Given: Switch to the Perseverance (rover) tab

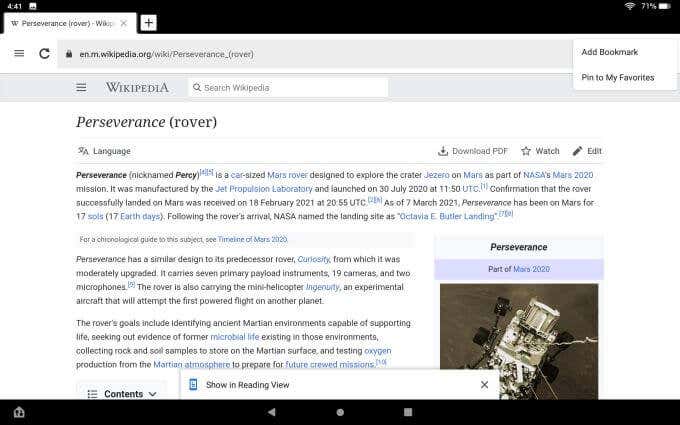Looking at the screenshot, I should pos(63,23).
